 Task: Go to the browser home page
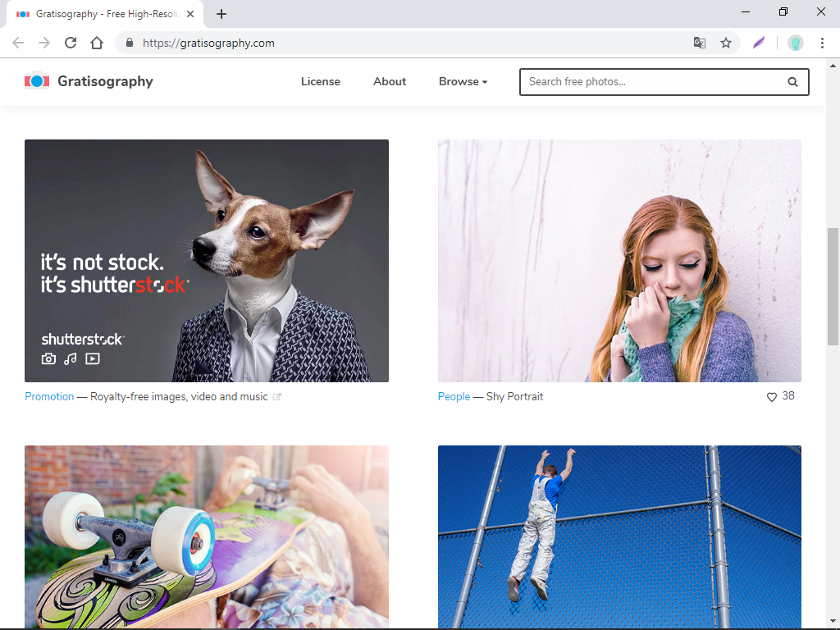(x=97, y=43)
